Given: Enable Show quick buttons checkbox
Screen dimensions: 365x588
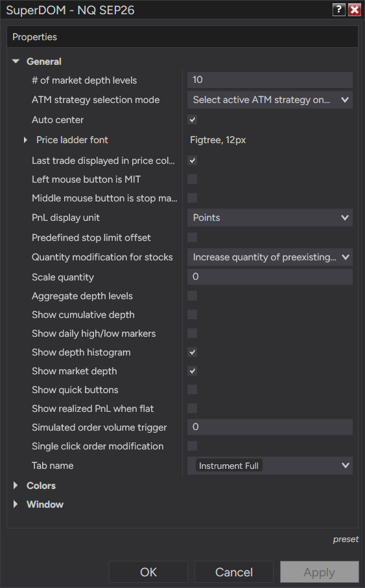Looking at the screenshot, I should pos(193,390).
